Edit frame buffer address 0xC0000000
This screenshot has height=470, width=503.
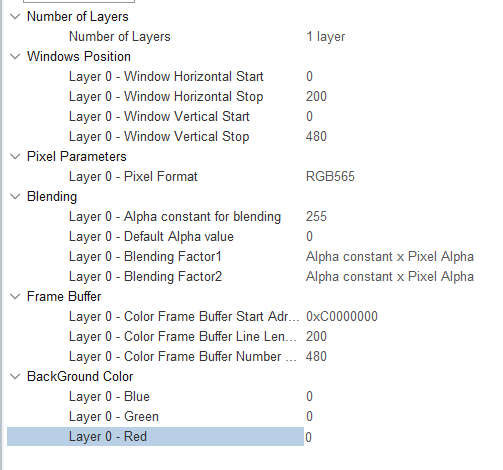(x=342, y=317)
